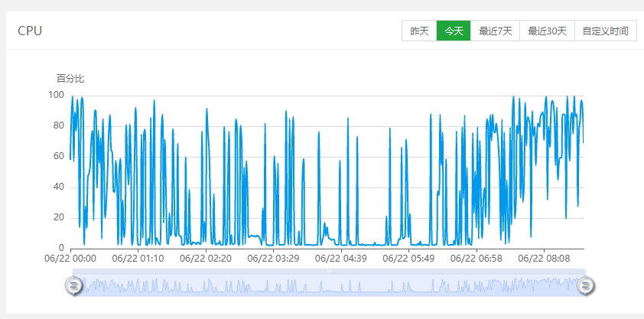Click the 06/22 05:49 axis label
644x319 pixels.
coord(408,259)
